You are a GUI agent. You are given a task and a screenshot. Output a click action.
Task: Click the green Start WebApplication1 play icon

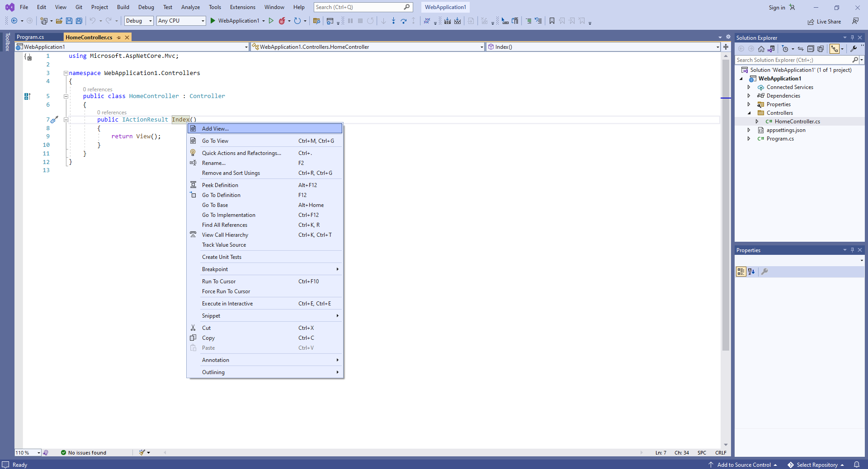(x=212, y=21)
